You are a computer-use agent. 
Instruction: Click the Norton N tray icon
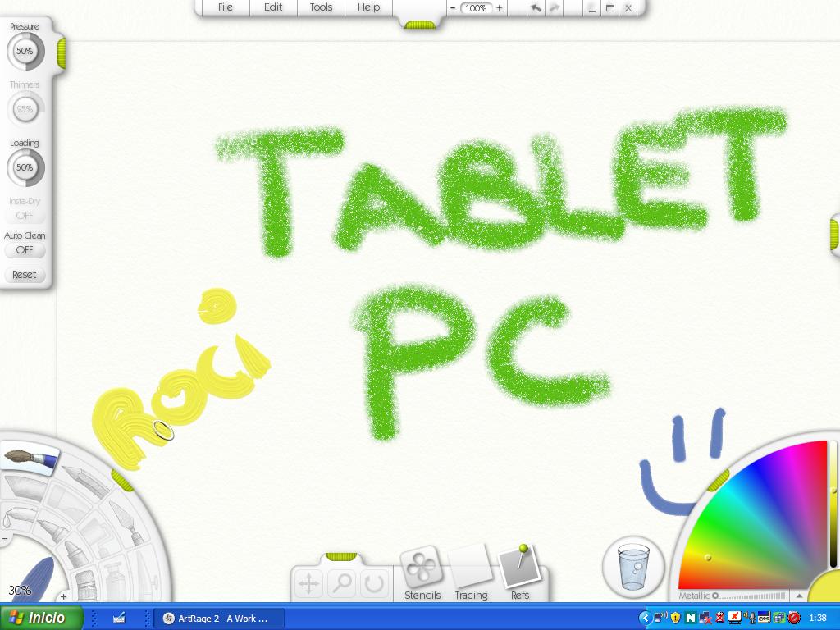[690, 619]
